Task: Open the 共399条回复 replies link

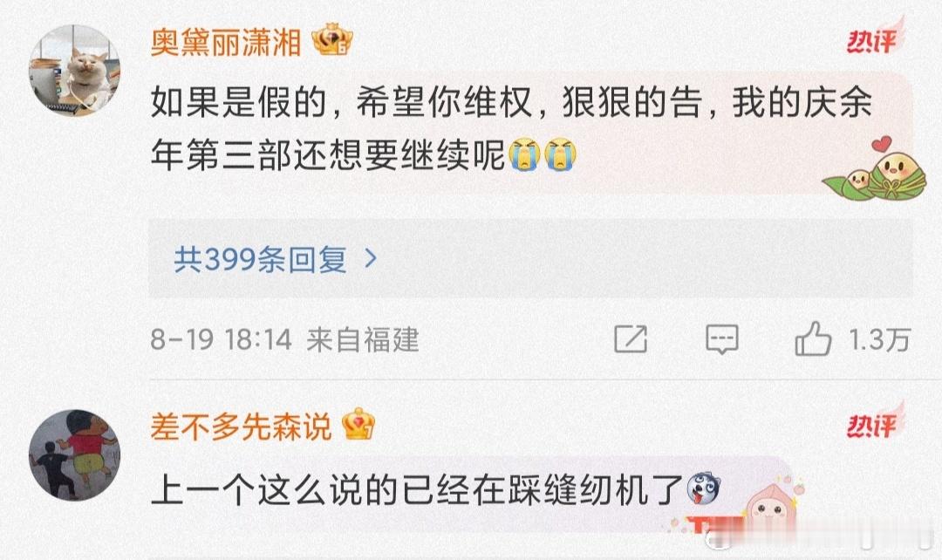Action: pos(260,259)
